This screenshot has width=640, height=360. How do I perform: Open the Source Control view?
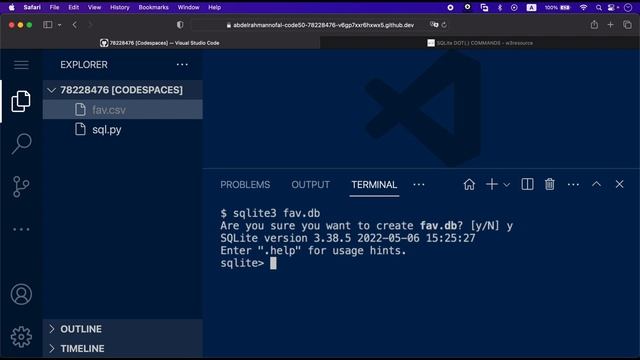[21, 187]
